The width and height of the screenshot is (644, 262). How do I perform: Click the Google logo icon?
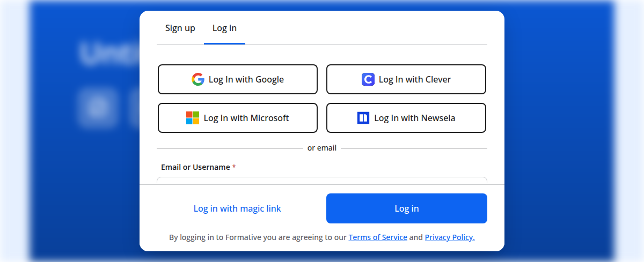[x=198, y=79]
